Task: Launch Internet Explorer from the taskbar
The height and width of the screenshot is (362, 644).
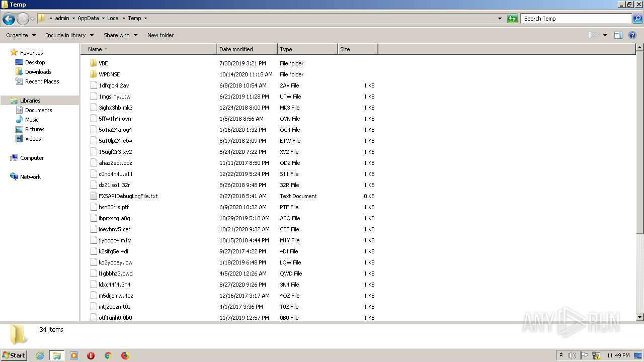Action: (40, 355)
